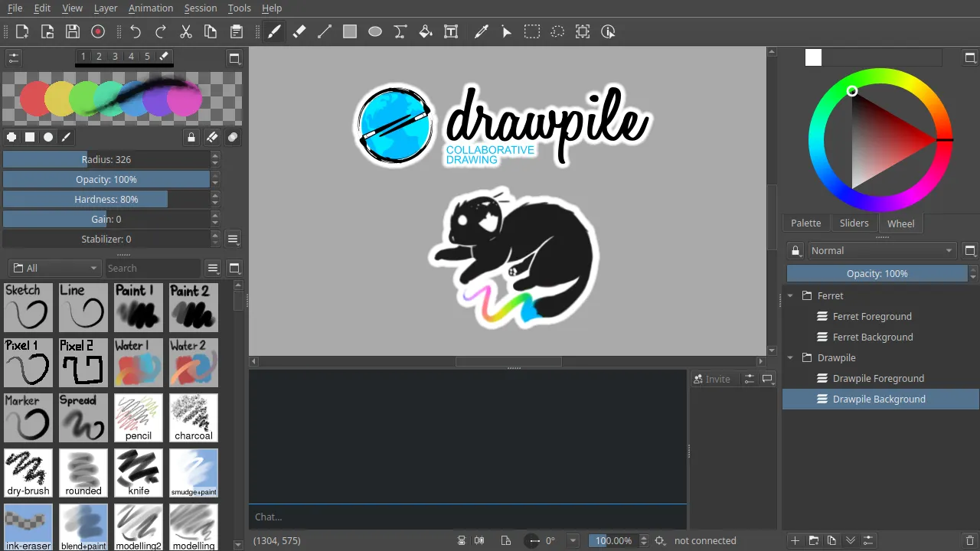Viewport: 980px width, 551px height.
Task: Redo the undone action
Action: (161, 31)
